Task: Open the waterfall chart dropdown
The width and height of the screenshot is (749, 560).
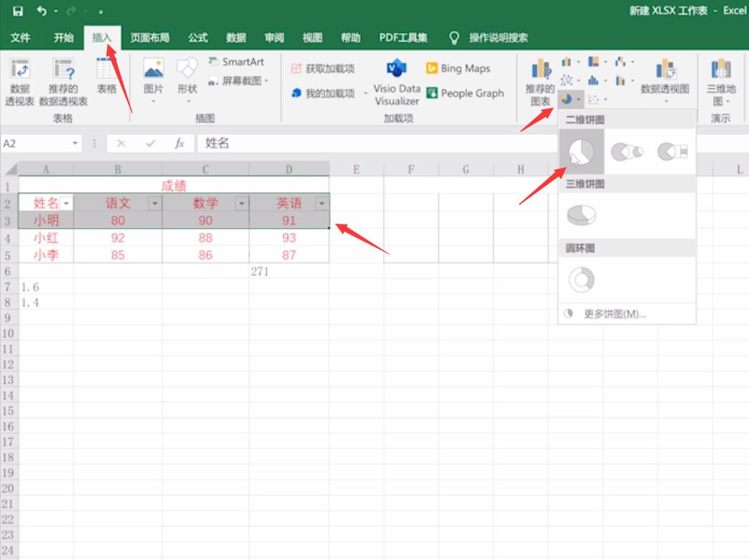Action: pos(624,62)
